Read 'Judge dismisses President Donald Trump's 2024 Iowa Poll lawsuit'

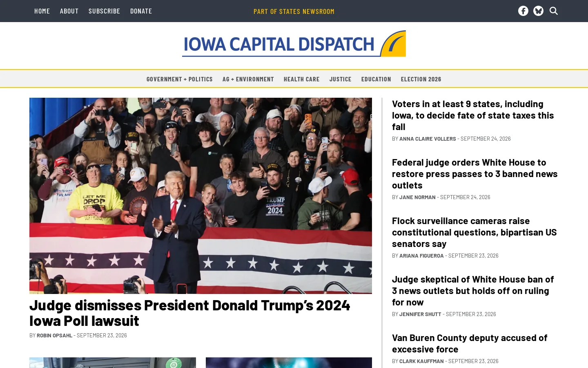coord(190,313)
